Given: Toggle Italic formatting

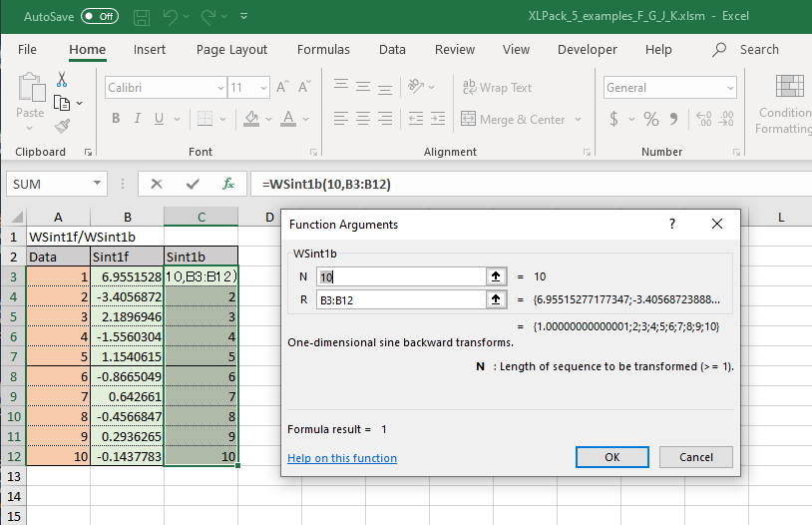Looking at the screenshot, I should (x=138, y=119).
